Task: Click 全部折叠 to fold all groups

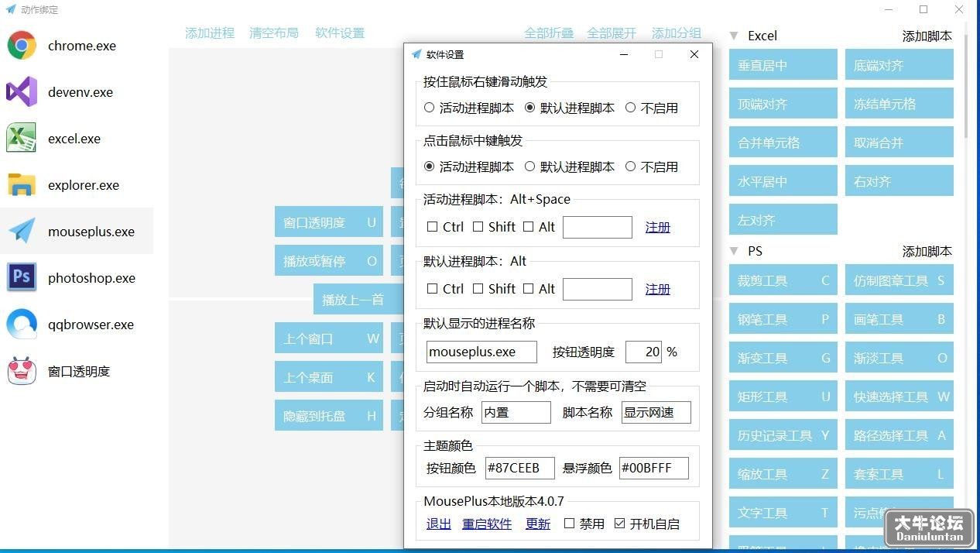Action: [x=549, y=33]
